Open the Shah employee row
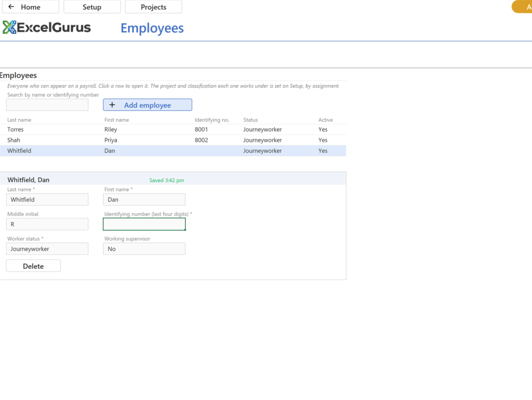 173,140
